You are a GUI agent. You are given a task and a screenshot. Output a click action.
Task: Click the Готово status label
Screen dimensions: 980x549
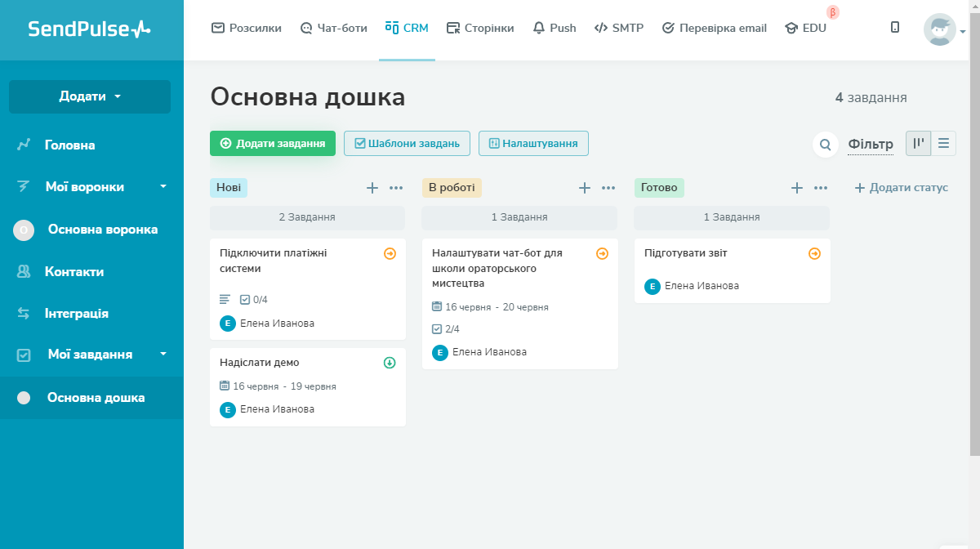click(659, 188)
